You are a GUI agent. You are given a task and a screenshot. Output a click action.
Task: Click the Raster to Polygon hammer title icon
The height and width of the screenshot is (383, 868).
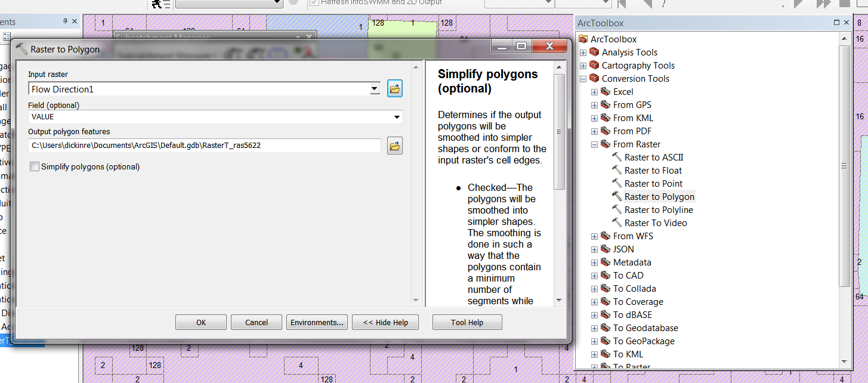click(x=21, y=49)
